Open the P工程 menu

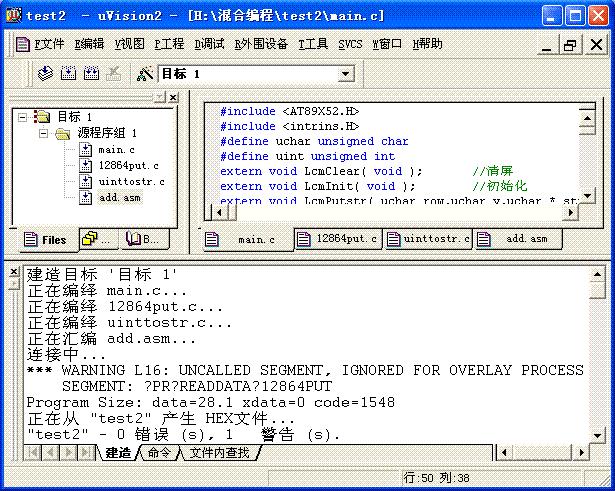169,44
